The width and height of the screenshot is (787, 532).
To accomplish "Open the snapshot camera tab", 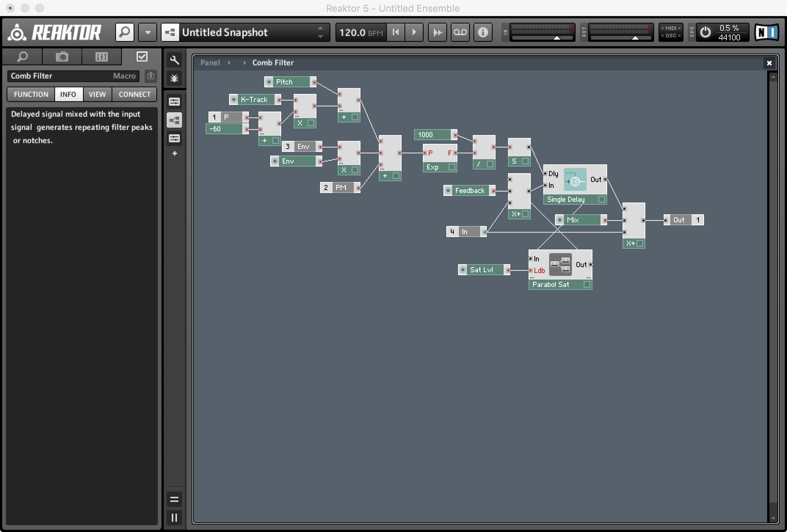I will 62,57.
